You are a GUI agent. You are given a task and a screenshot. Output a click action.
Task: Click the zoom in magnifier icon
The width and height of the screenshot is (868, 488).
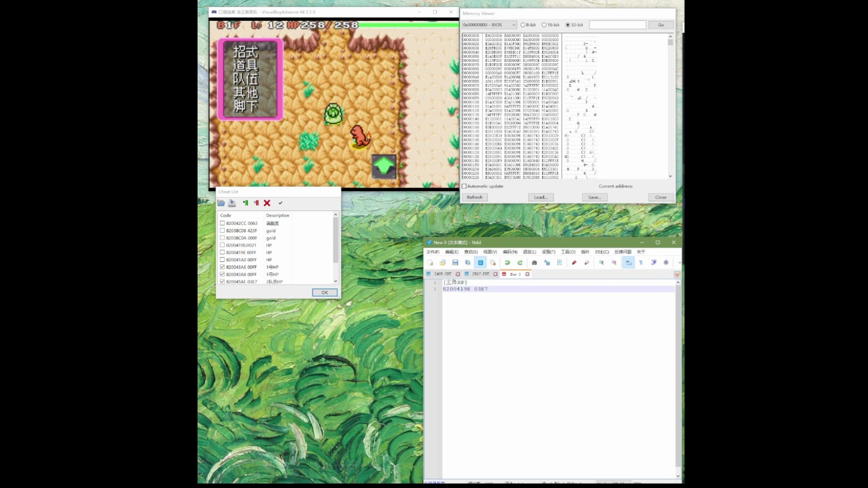[601, 263]
